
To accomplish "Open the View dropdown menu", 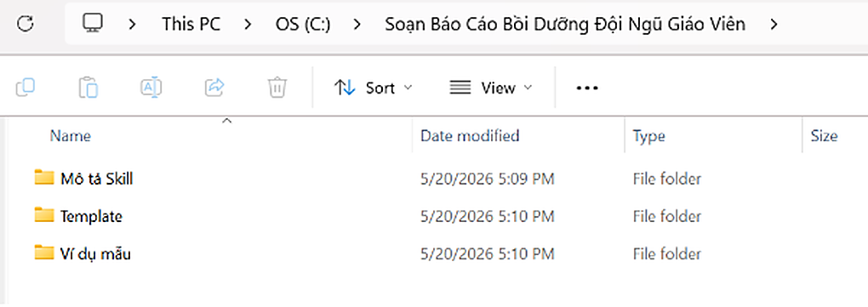I will point(490,88).
